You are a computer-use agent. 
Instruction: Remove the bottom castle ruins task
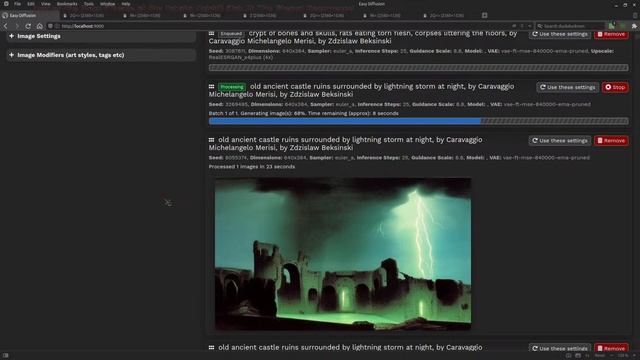[x=611, y=348]
